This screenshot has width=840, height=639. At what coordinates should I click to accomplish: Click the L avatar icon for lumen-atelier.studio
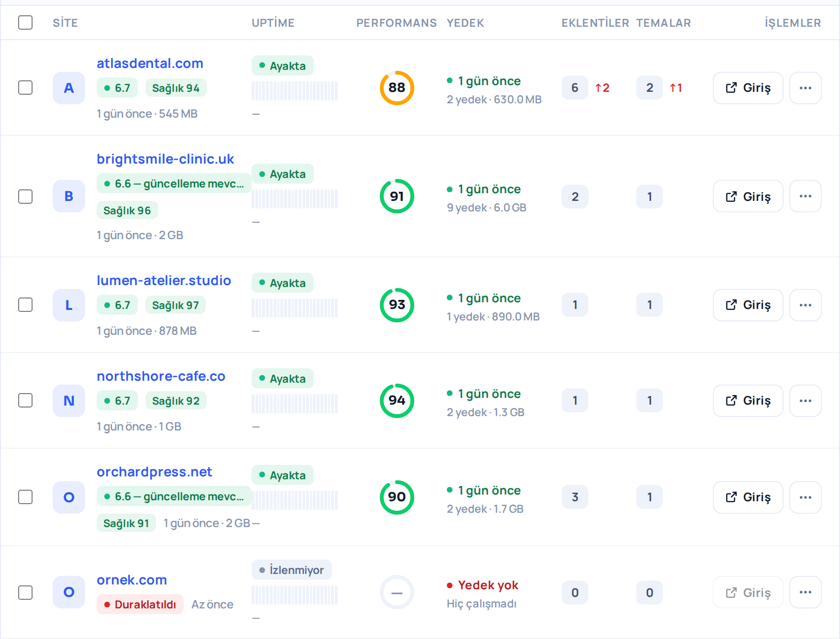(69, 305)
